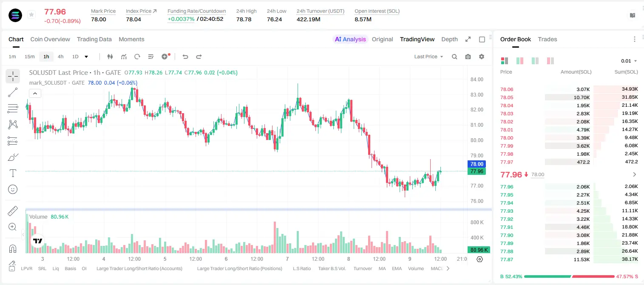Screen dimensions: 644x285
Task: Open chart settings gear icon
Action: pos(482,57)
